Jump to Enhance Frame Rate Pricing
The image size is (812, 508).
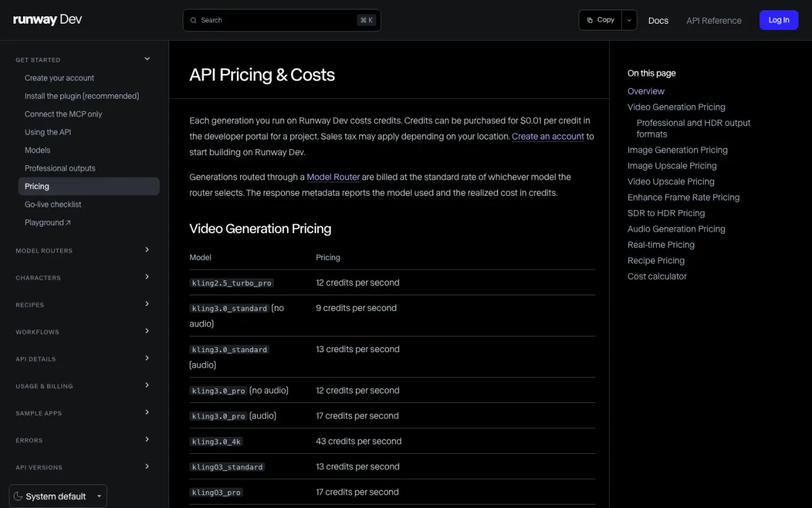point(683,197)
